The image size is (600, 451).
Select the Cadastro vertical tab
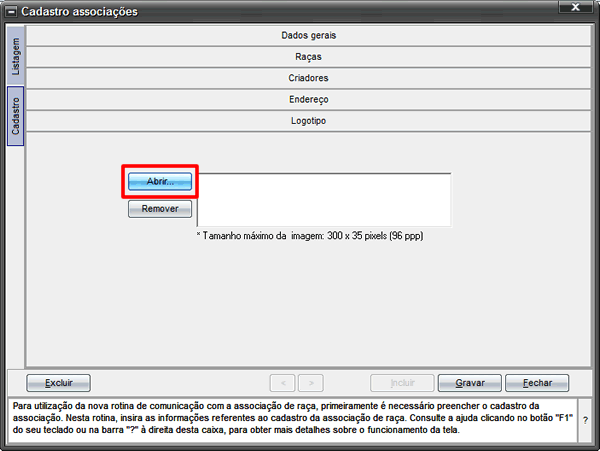pos(15,116)
